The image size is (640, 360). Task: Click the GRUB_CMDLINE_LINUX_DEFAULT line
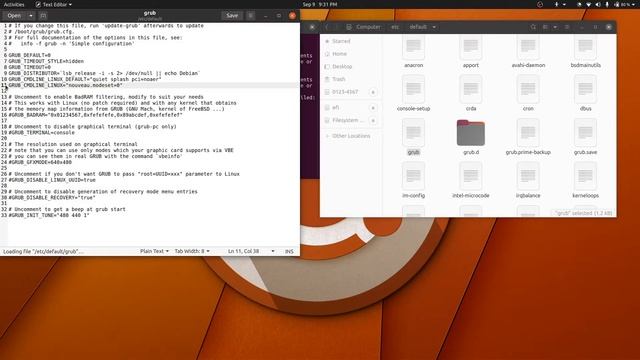click(x=85, y=79)
